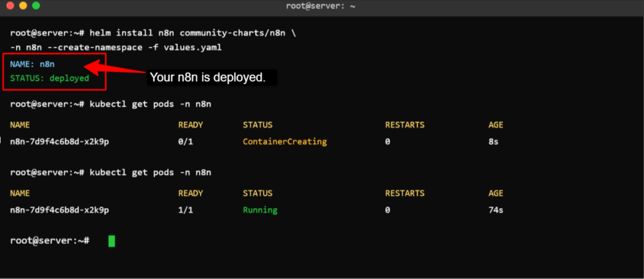This screenshot has height=279, width=644.
Task: Click the pod name in the Running row
Action: point(60,210)
